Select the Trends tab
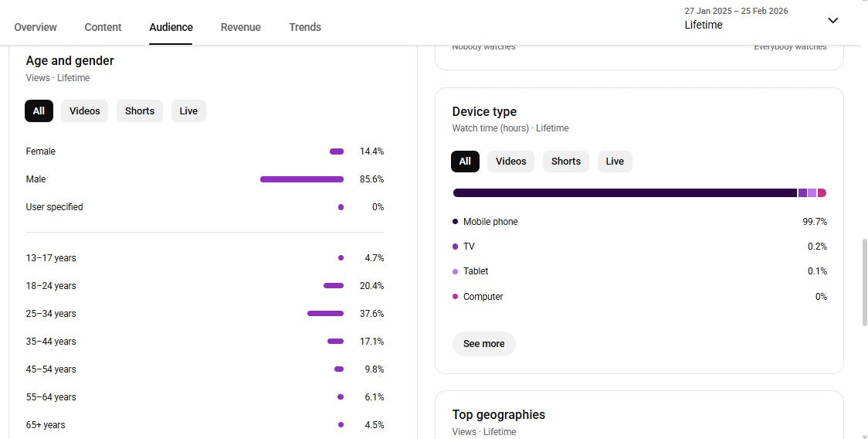 tap(305, 27)
